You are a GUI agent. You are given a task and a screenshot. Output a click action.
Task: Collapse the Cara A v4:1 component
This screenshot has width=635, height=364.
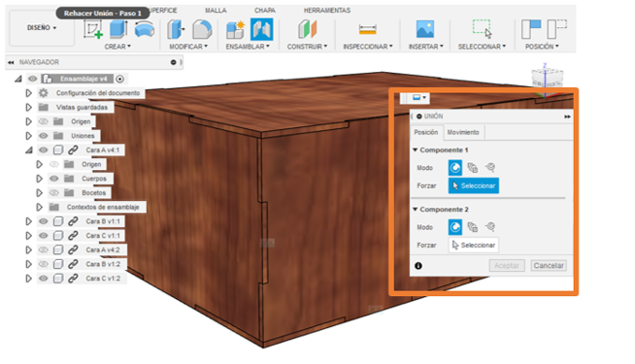pos(28,150)
